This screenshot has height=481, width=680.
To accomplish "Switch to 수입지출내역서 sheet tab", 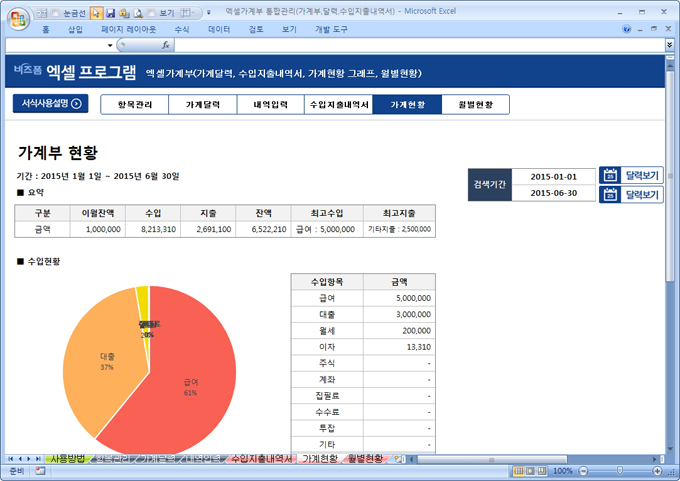I will tap(261, 458).
